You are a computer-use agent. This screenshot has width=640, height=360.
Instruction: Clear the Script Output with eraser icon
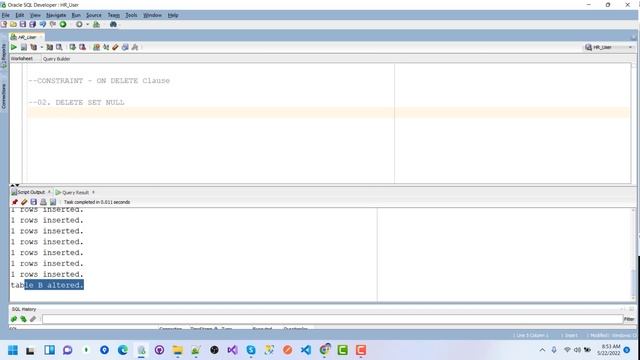click(24, 202)
